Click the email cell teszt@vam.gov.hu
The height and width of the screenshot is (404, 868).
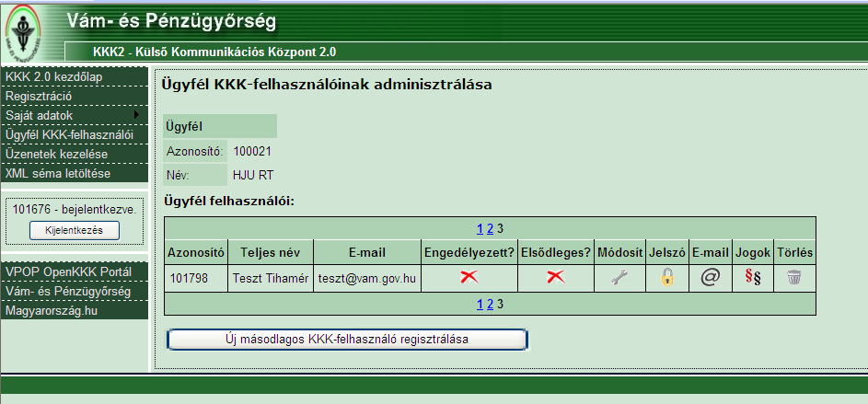[367, 278]
